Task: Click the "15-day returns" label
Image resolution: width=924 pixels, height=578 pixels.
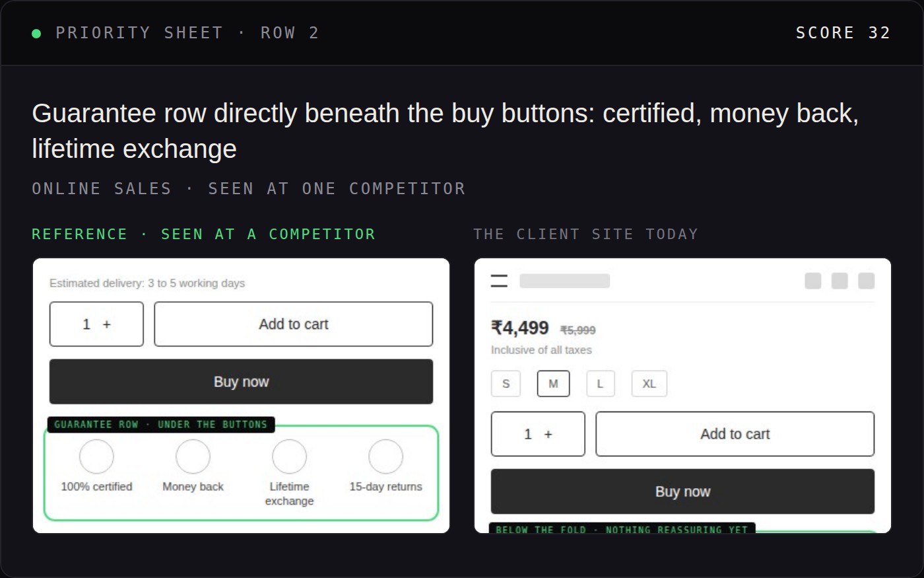Action: click(385, 487)
